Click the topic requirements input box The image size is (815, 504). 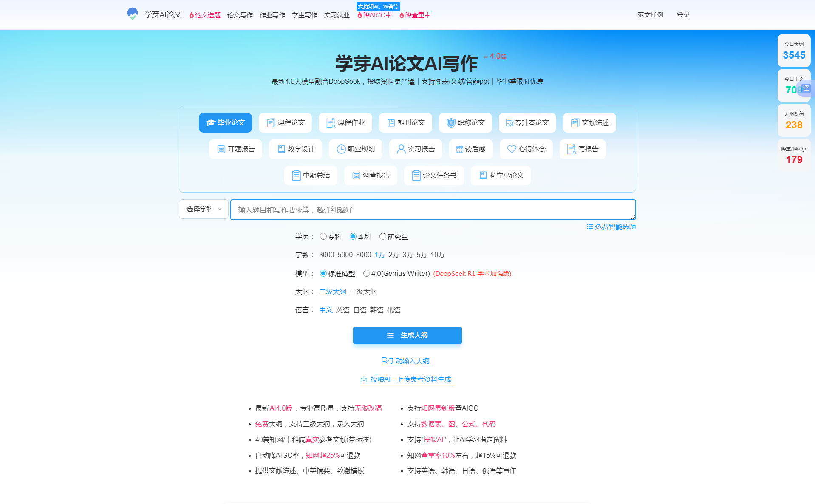[433, 210]
